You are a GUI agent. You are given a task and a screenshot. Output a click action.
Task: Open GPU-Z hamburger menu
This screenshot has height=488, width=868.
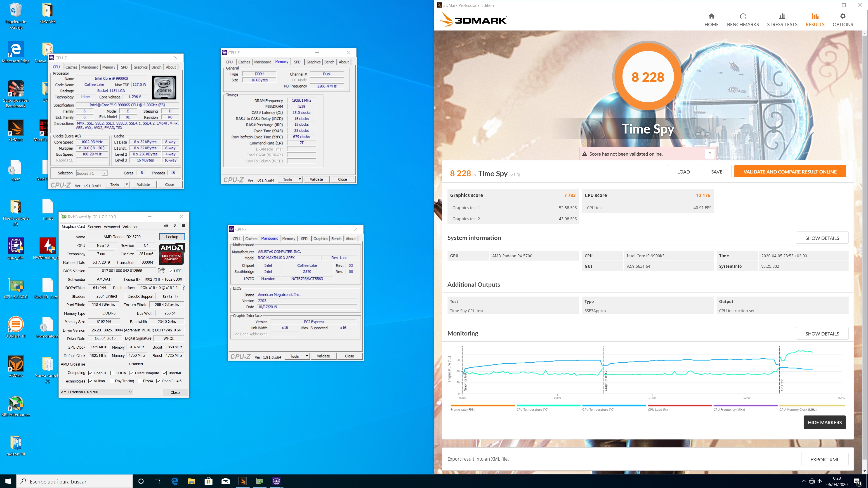pyautogui.click(x=183, y=226)
